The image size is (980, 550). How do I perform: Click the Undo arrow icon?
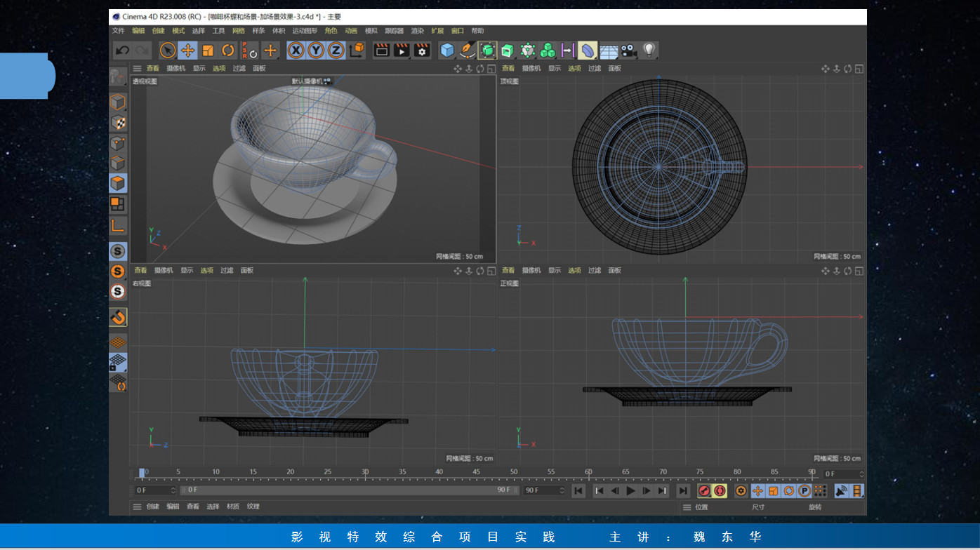[123, 51]
